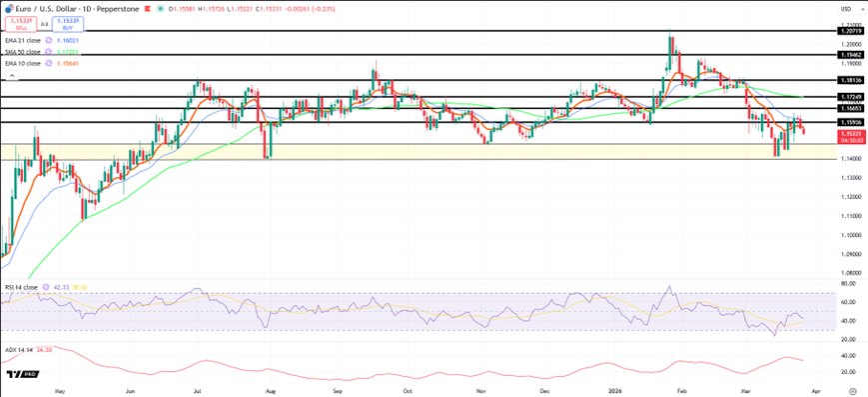Image resolution: width=868 pixels, height=397 pixels.
Task: Click the SMA 50 indicator status icon
Action: coord(49,52)
